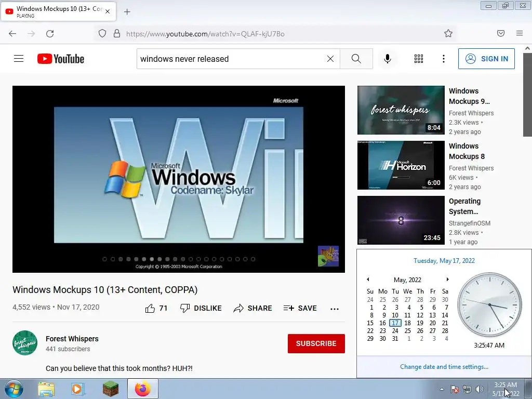Open Windows Mockups 8 title link
The height and width of the screenshot is (399, 532).
tap(467, 151)
